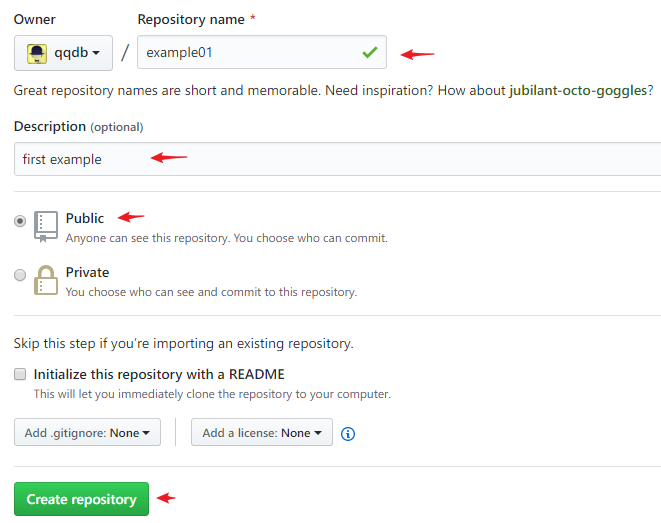Click the Repository name field label
The height and width of the screenshot is (523, 661).
191,19
